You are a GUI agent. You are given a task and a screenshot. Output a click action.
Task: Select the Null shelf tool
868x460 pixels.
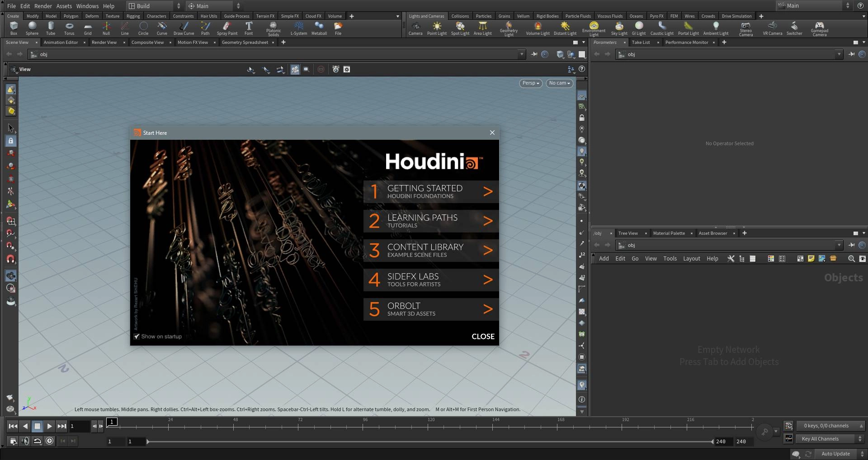(x=106, y=28)
